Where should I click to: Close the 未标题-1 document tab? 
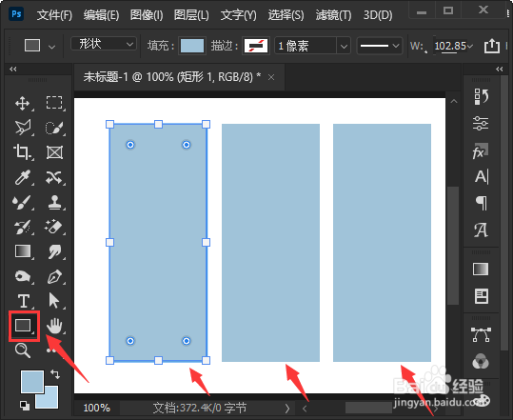(271, 77)
